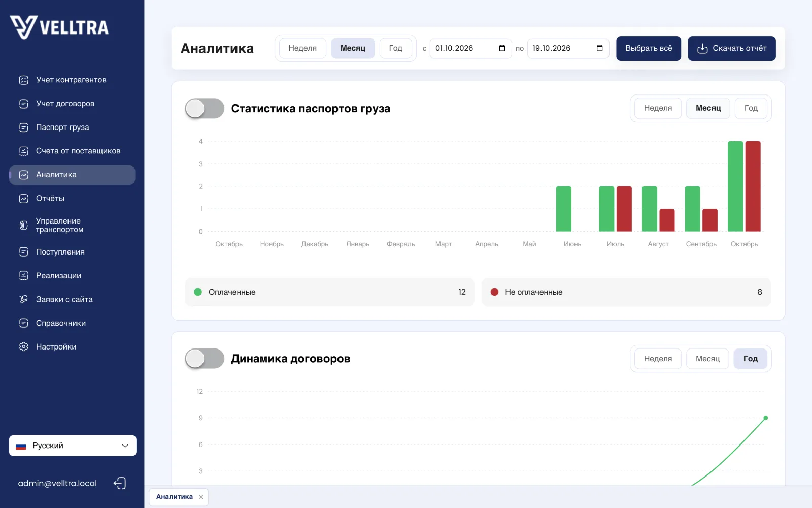Click the logout icon next to admin email

pos(120,483)
